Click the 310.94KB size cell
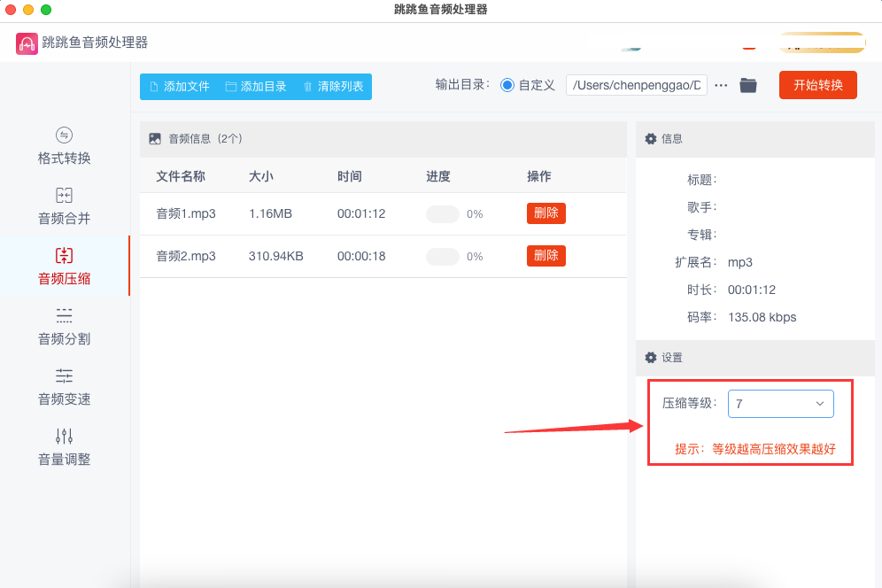The height and width of the screenshot is (588, 882). pos(276,257)
